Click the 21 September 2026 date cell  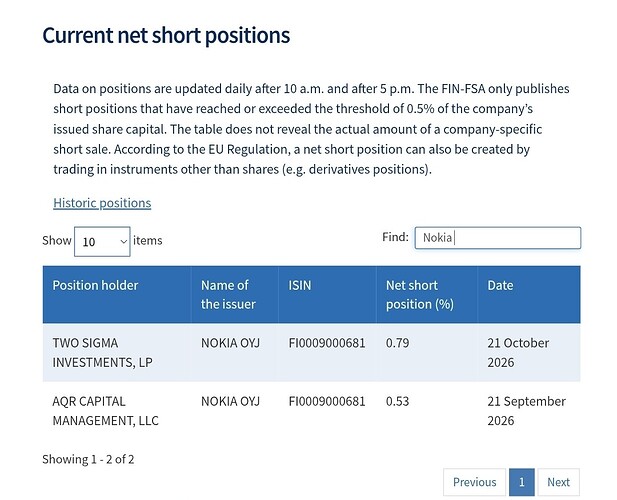[526, 411]
